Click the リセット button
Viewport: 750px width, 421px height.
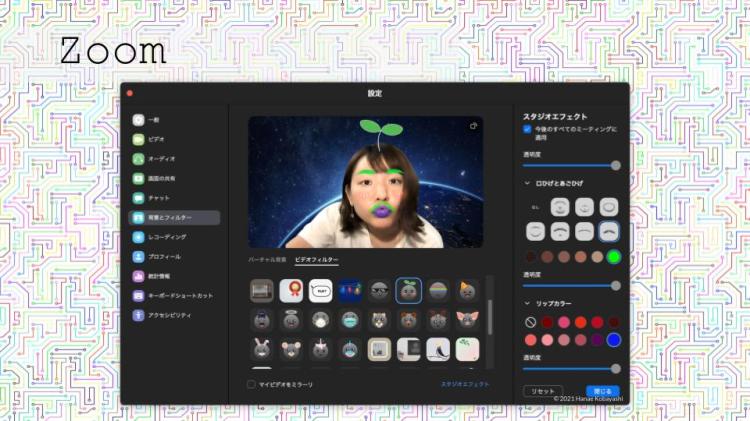(543, 391)
